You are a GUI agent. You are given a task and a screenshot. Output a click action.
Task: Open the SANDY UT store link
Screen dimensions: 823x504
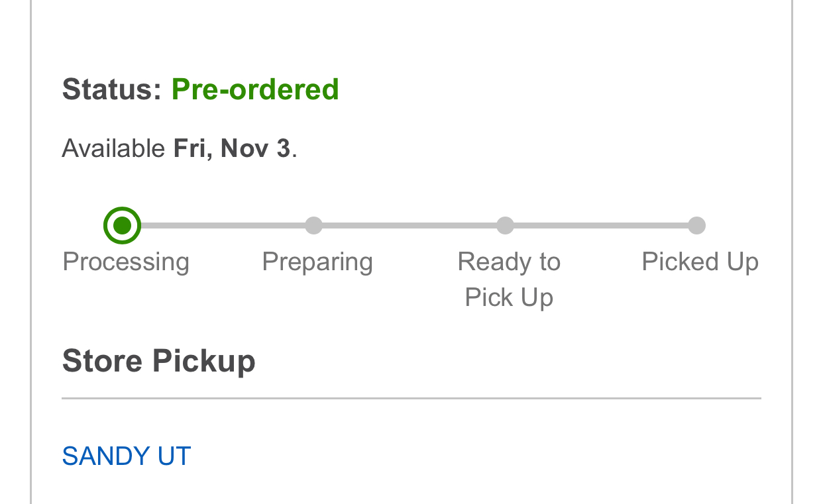tap(127, 456)
